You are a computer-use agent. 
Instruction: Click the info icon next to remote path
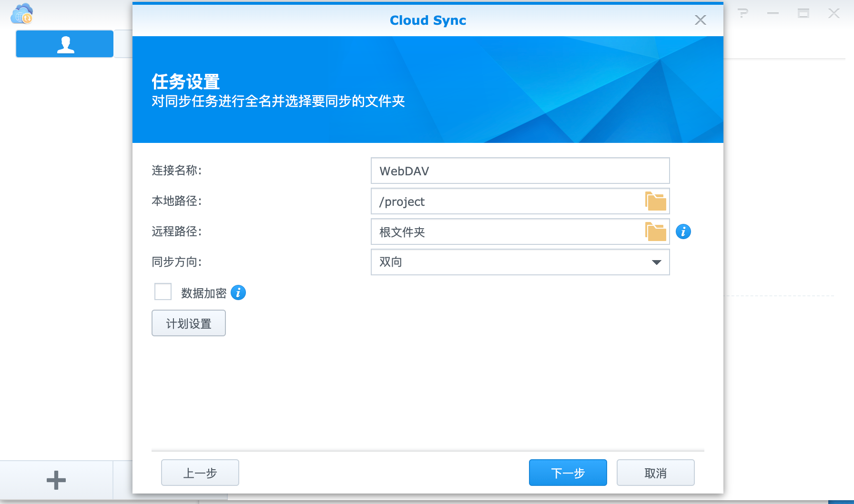tap(684, 232)
